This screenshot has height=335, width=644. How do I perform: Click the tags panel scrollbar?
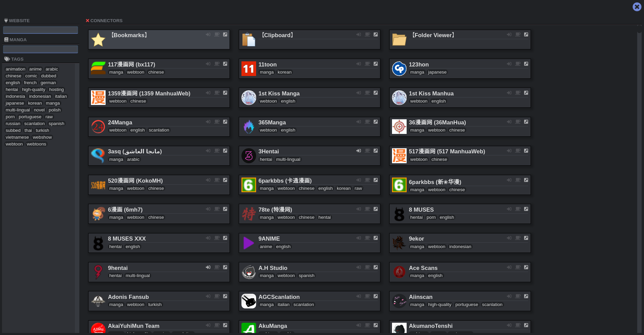(77, 198)
